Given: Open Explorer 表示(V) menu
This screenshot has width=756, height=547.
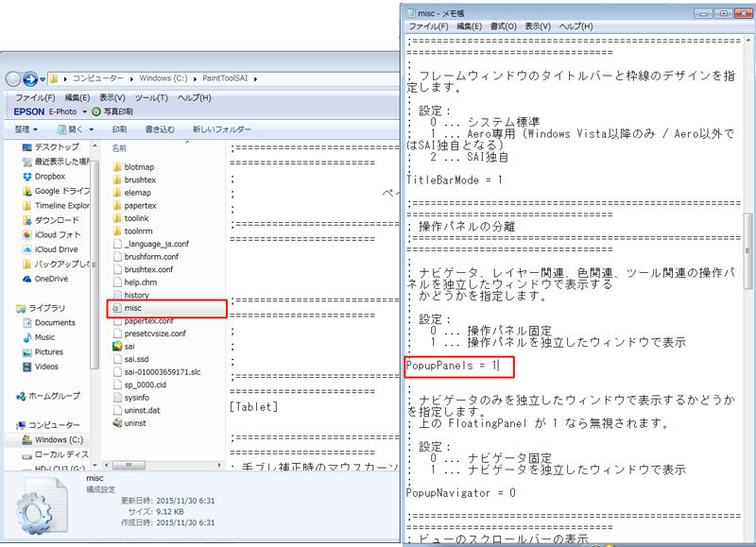Looking at the screenshot, I should tap(112, 98).
